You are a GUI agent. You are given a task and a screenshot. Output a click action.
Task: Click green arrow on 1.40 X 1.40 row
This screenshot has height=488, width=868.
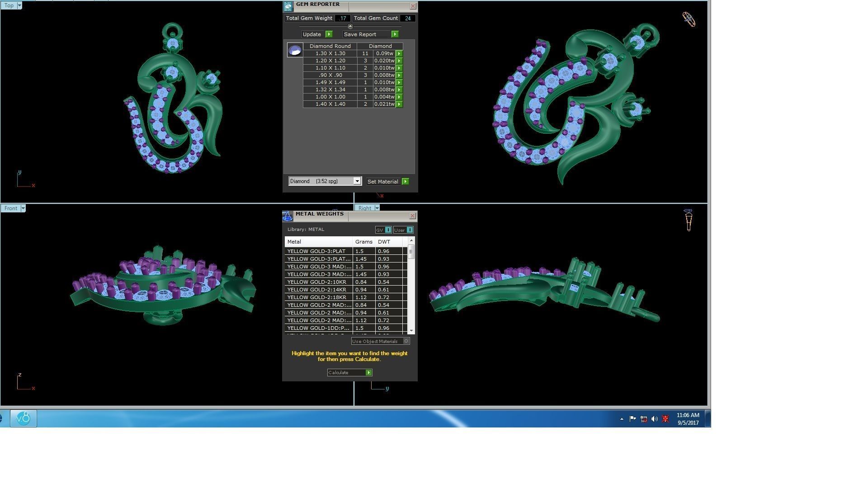(399, 104)
